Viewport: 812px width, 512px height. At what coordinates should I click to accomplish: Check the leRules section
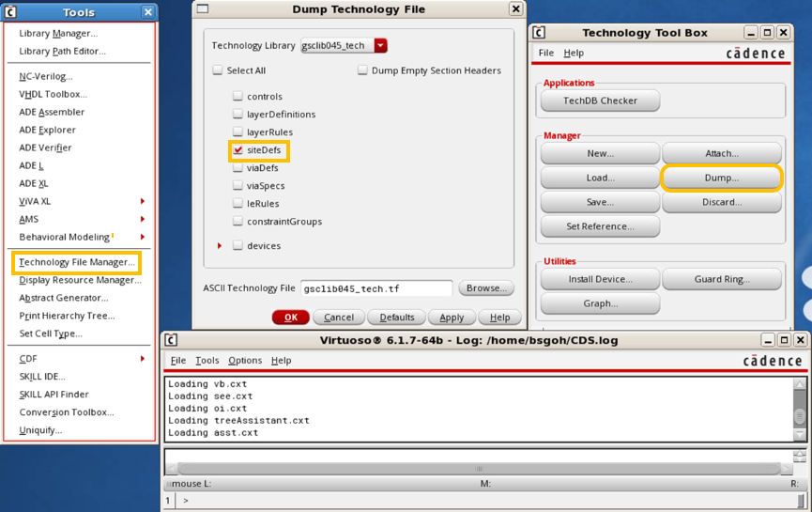[x=237, y=203]
